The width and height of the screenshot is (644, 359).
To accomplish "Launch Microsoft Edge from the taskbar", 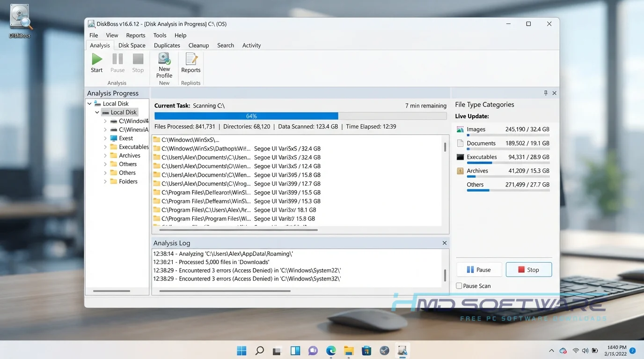I will 331,351.
